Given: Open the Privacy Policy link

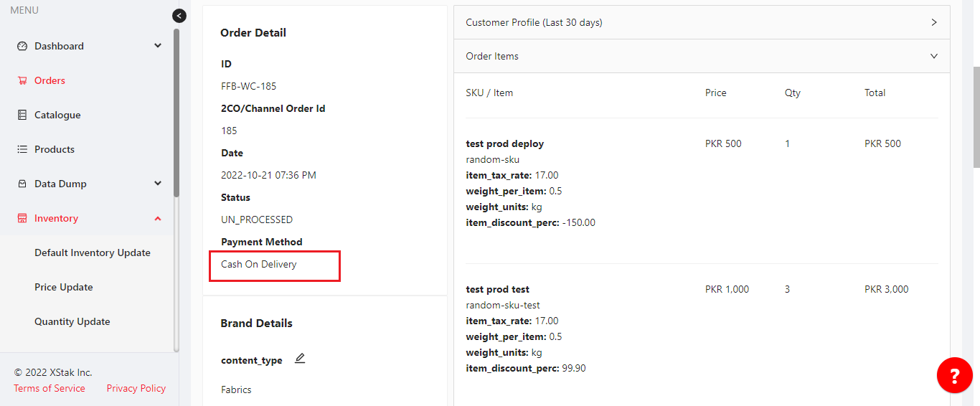Looking at the screenshot, I should click(136, 388).
